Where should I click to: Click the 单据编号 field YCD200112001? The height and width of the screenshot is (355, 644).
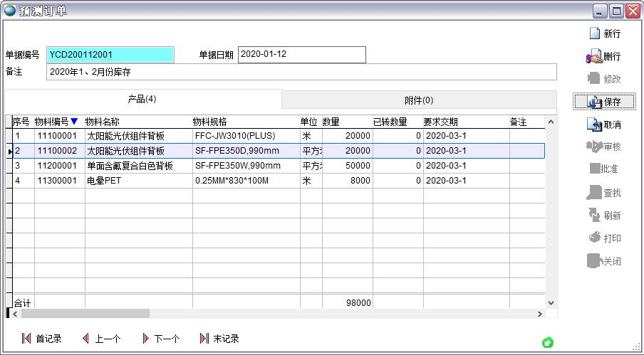click(110, 55)
